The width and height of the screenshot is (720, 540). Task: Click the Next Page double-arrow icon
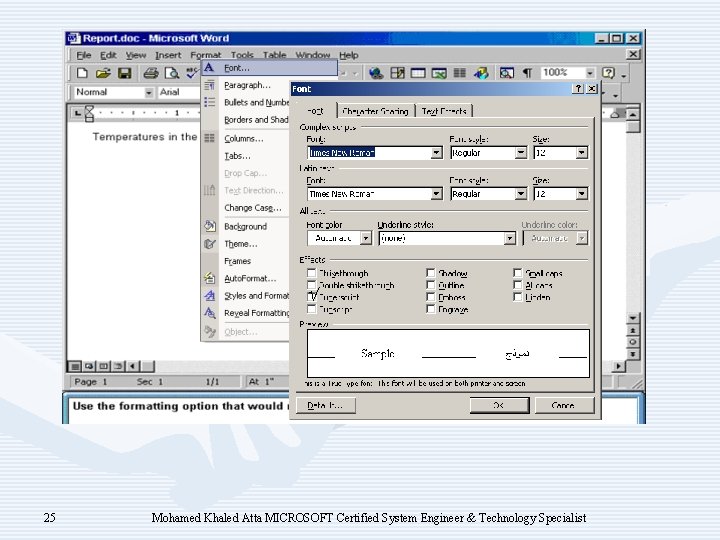tap(633, 354)
